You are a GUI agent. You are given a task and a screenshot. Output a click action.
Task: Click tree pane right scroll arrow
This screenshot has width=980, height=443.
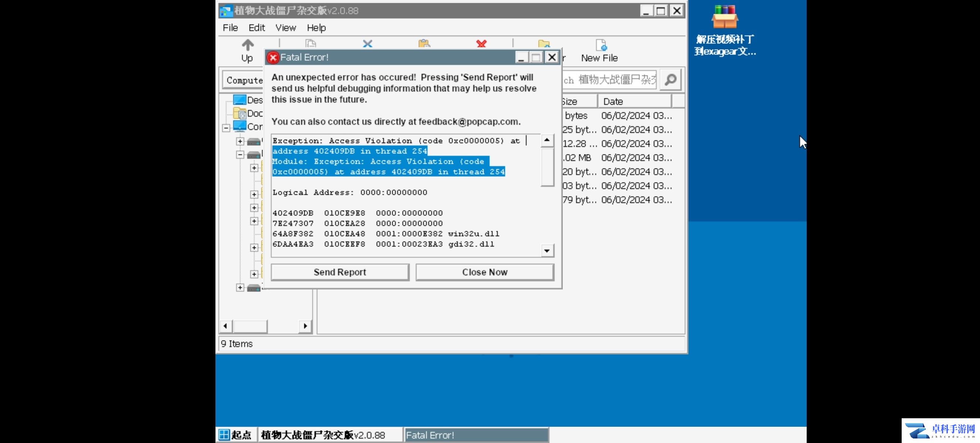coord(305,326)
